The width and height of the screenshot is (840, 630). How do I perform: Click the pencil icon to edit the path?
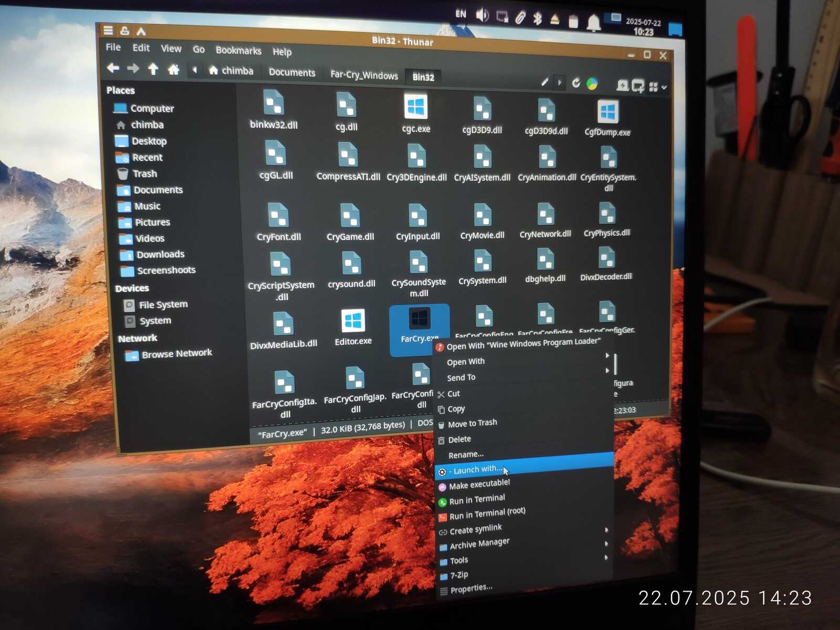pyautogui.click(x=545, y=82)
